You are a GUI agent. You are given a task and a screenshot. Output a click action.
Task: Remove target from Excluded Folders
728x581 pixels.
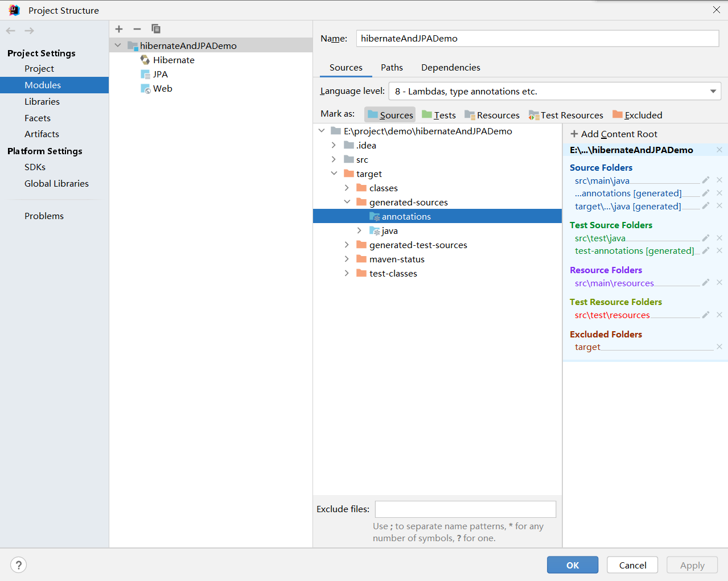(x=719, y=347)
